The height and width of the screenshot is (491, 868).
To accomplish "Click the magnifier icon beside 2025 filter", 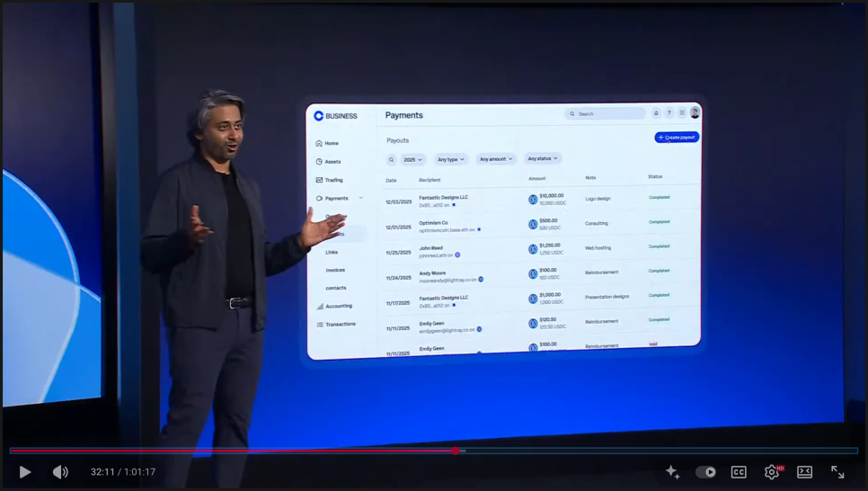I will pyautogui.click(x=392, y=159).
